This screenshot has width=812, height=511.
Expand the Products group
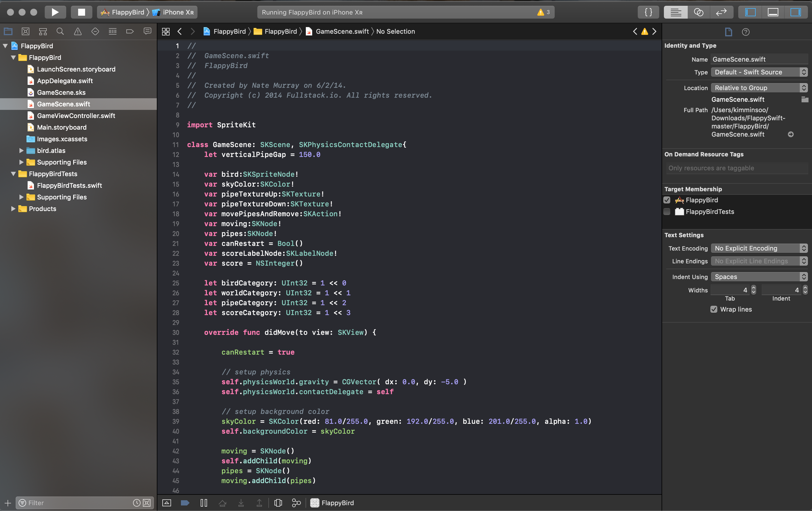coord(13,209)
